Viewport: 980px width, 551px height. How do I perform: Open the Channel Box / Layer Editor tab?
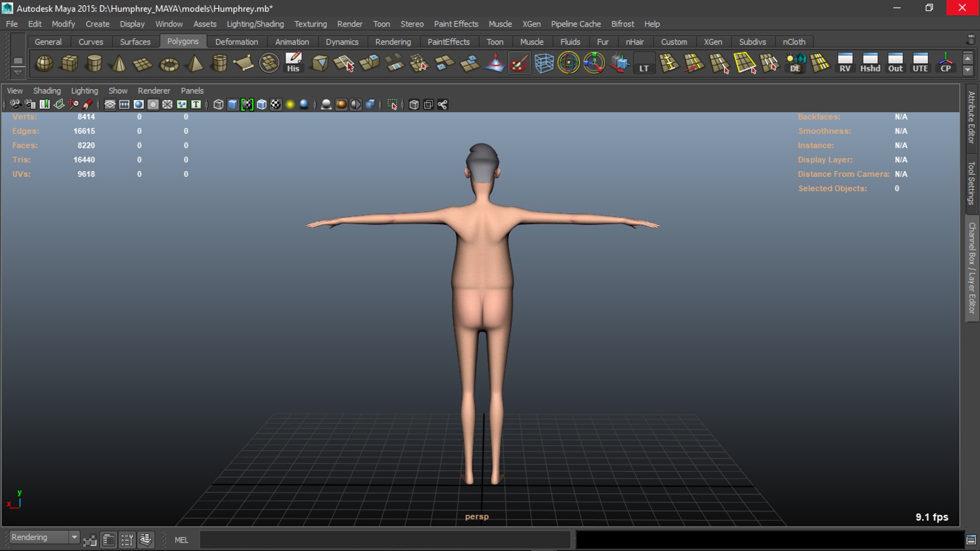click(x=971, y=268)
